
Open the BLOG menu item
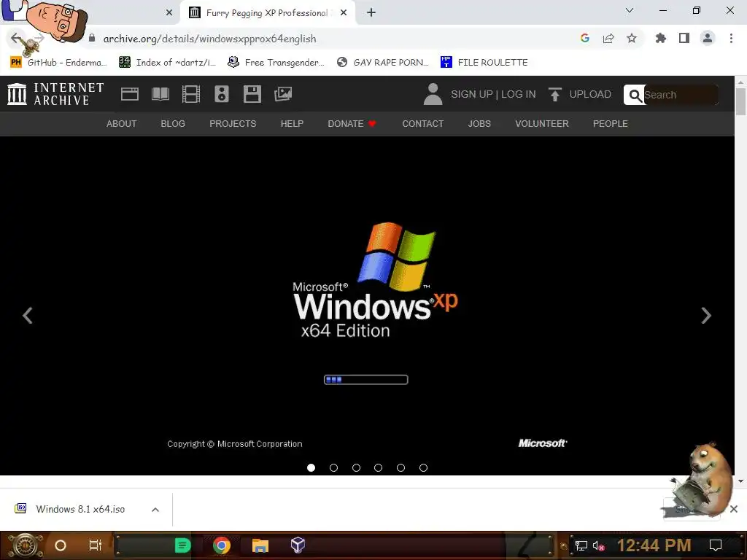pos(173,124)
